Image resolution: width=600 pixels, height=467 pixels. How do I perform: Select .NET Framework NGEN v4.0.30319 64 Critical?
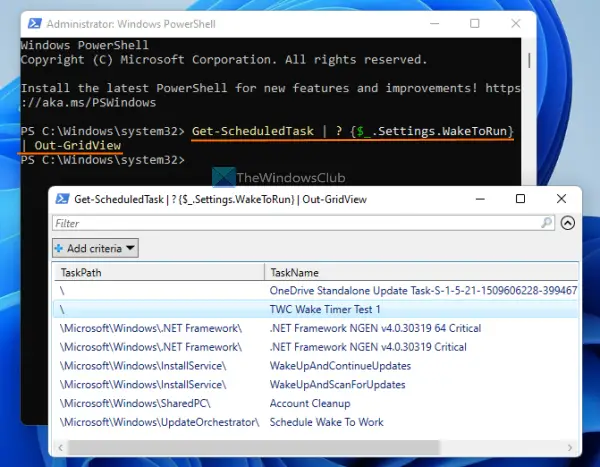point(315,328)
